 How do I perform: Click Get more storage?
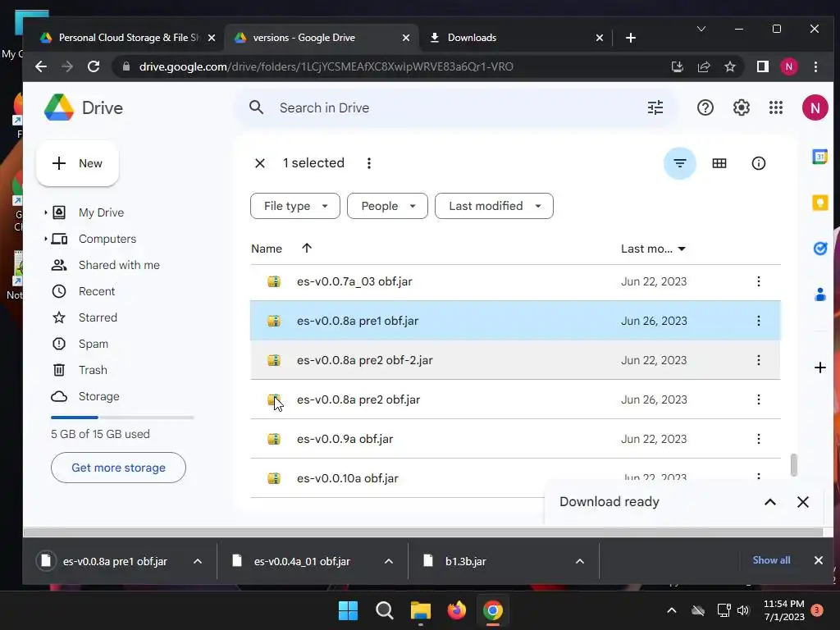(x=118, y=468)
